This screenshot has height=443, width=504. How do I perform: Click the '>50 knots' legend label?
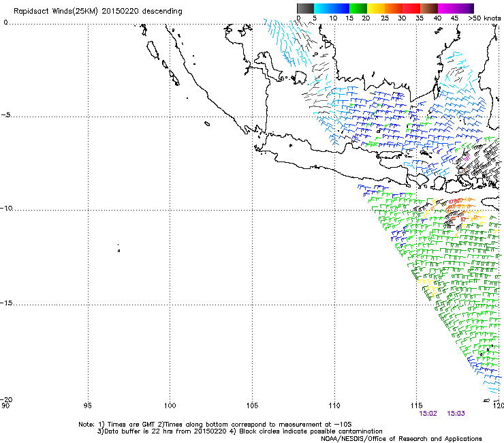[484, 18]
